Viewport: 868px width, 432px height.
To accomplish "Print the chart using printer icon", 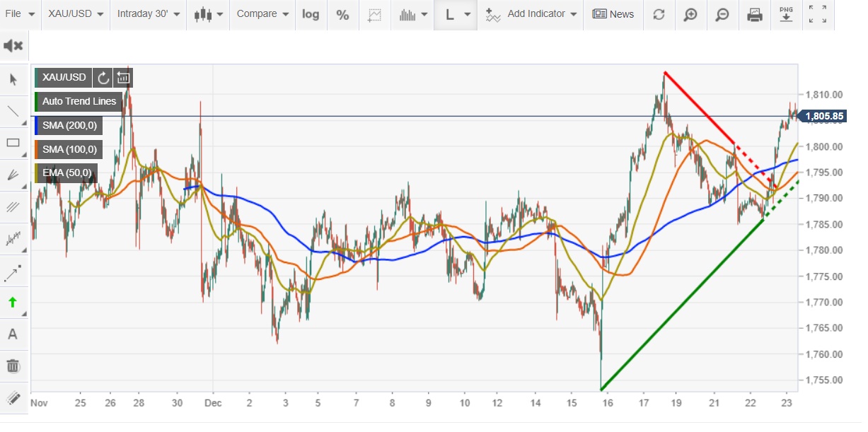I will (x=755, y=14).
